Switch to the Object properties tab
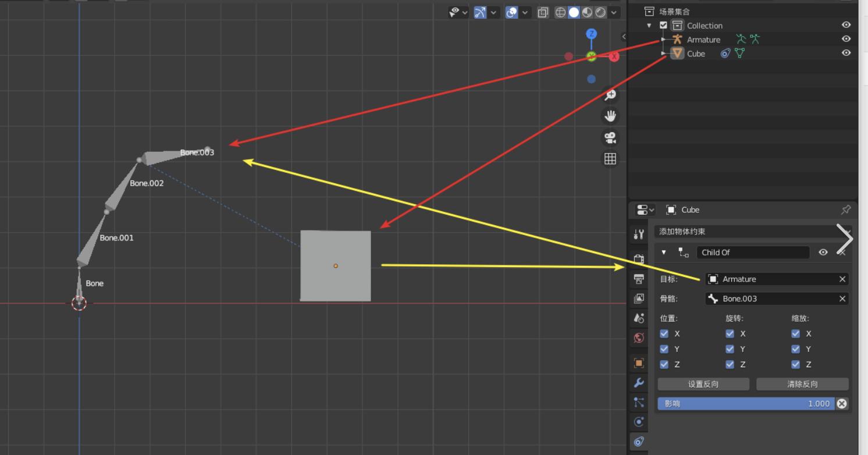The height and width of the screenshot is (455, 868). [x=639, y=363]
